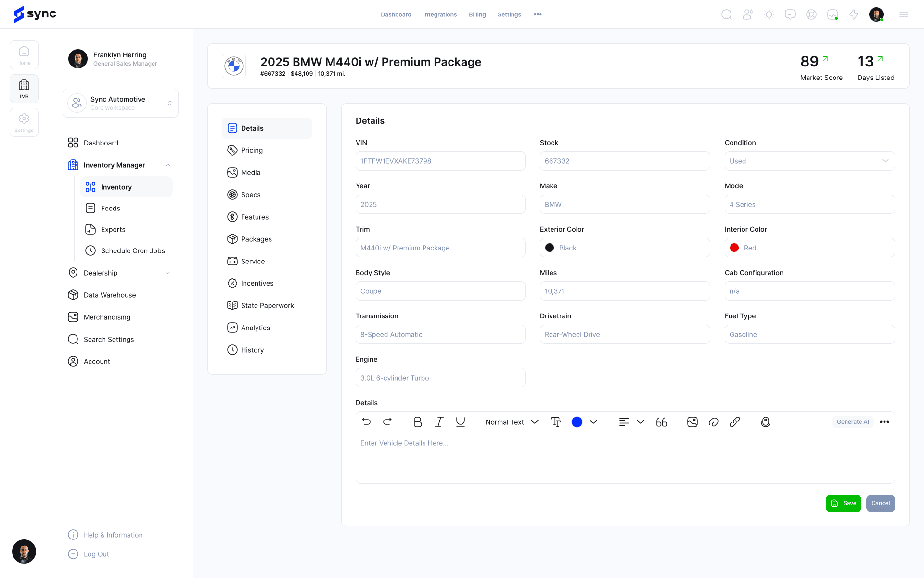
Task: Switch to the Media tab
Action: coord(267,172)
